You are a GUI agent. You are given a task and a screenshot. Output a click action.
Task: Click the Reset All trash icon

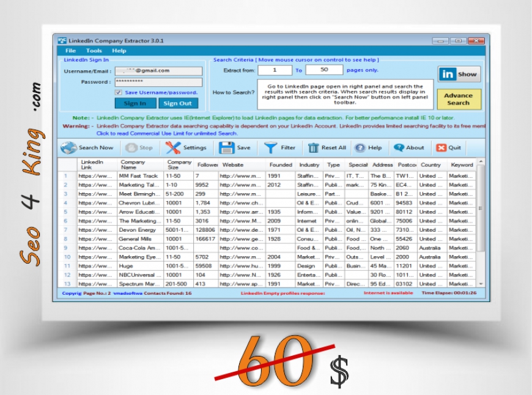click(x=313, y=147)
